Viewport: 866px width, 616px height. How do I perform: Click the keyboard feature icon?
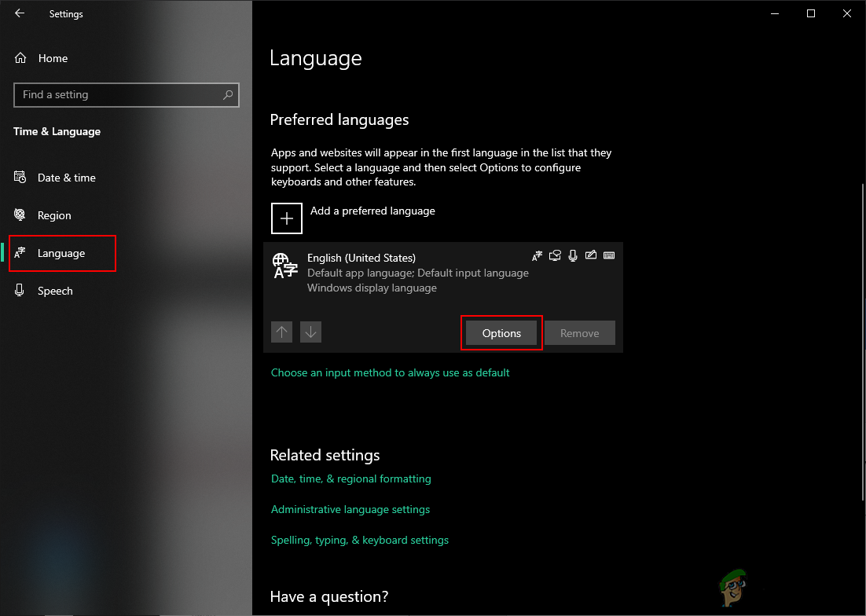(x=609, y=255)
